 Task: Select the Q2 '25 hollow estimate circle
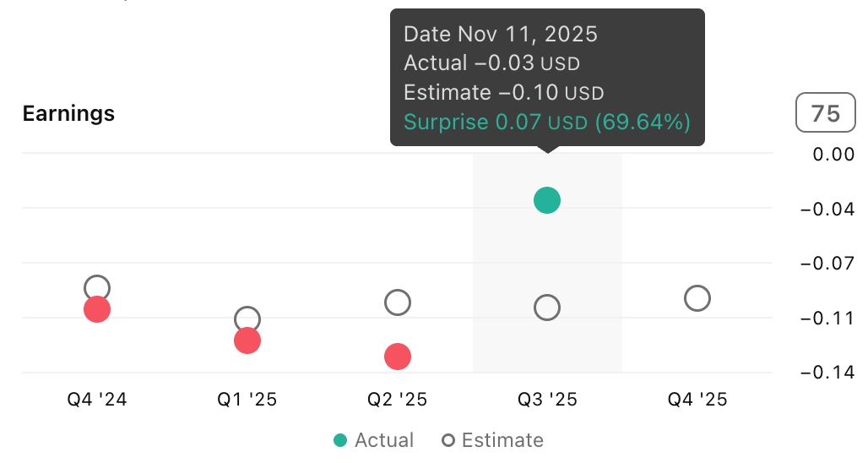398,302
